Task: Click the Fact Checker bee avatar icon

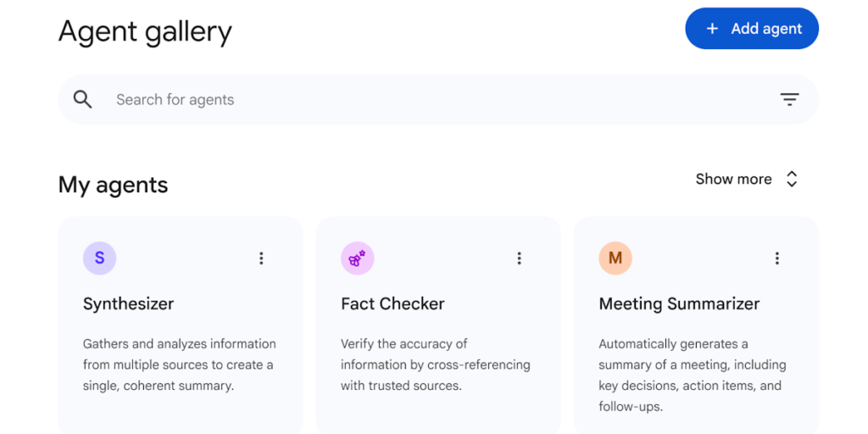Action: tap(358, 258)
